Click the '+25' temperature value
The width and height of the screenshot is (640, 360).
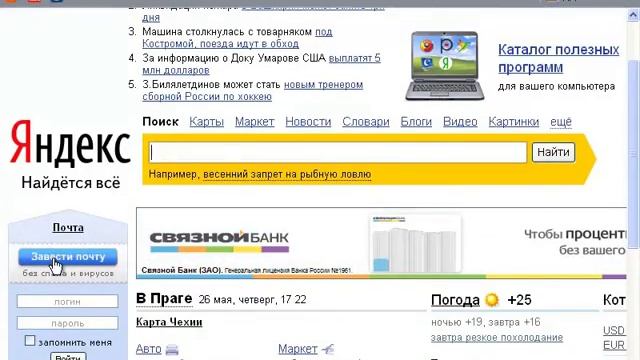(519, 300)
